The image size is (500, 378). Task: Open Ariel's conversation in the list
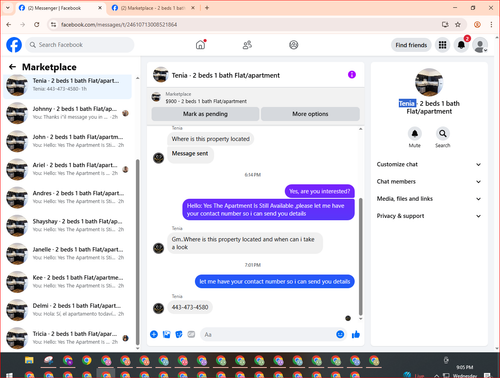click(x=68, y=169)
